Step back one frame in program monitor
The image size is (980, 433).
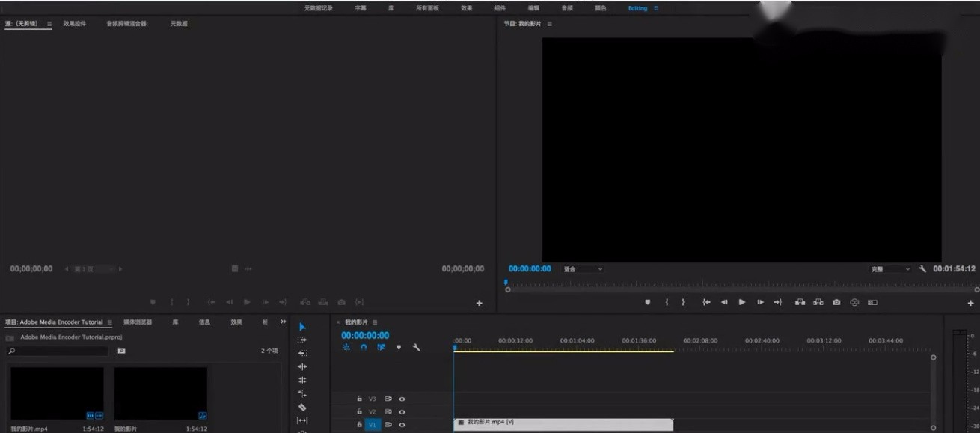coord(724,302)
